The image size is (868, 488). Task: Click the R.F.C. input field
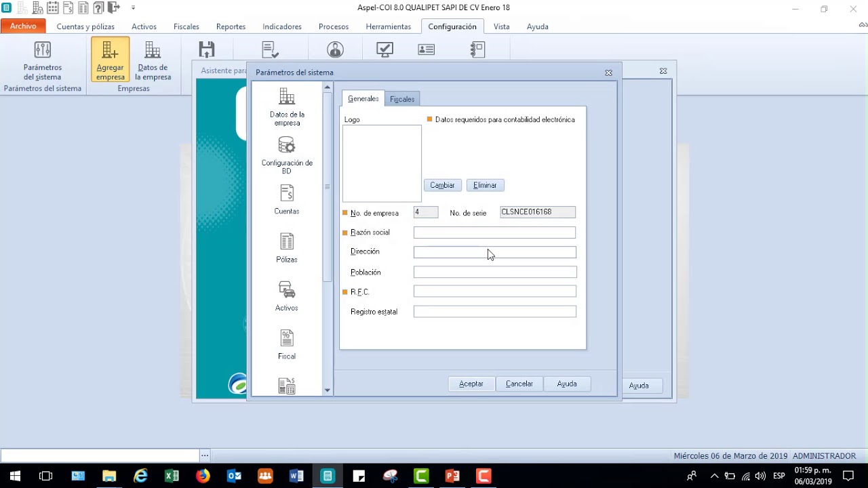(495, 291)
